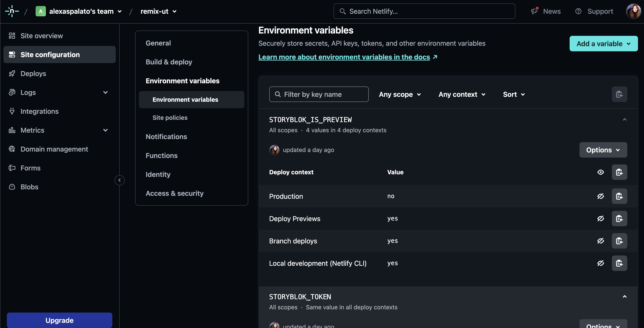
Task: Expand the Logs submenu chevron
Action: point(105,92)
